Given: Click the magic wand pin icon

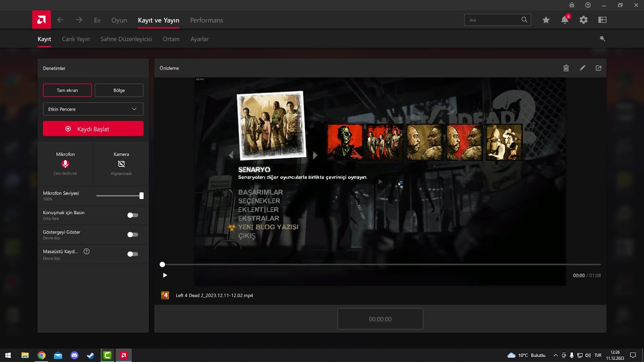Looking at the screenshot, I should point(602,39).
